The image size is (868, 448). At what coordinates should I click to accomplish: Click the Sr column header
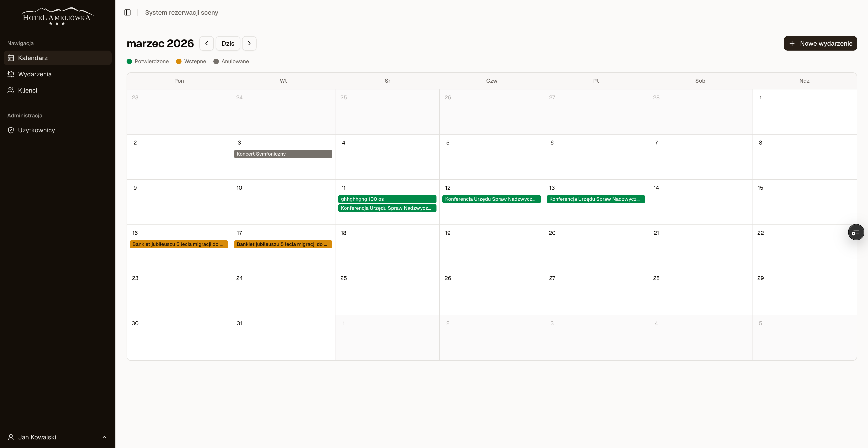pos(387,81)
